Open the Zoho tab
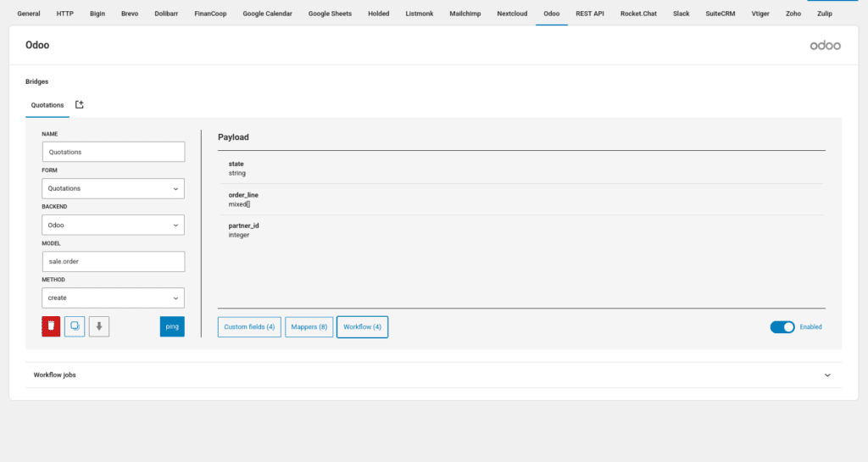Screen dimensions: 868x462 (793, 14)
